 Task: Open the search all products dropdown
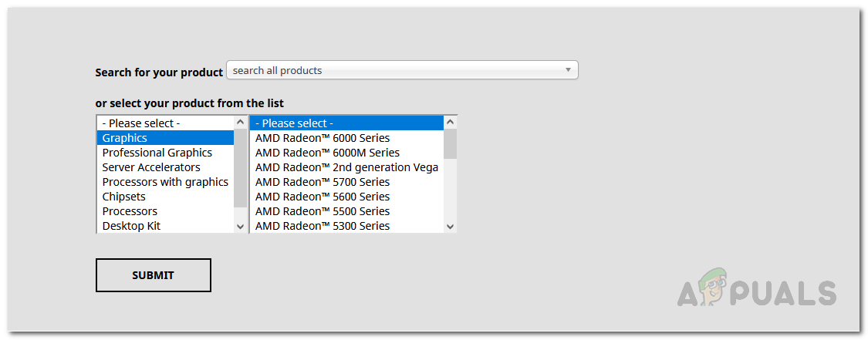coord(401,70)
